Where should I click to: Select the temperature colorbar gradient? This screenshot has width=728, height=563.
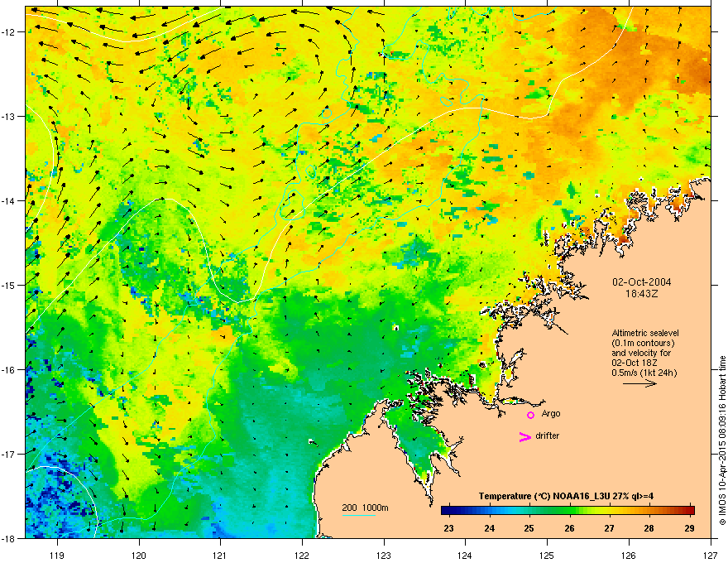click(x=568, y=510)
